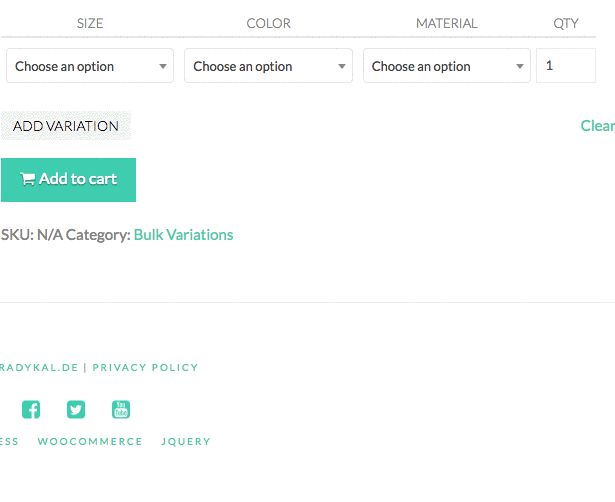Click the COLOR column header
Image resolution: width=615 pixels, height=502 pixels.
click(x=268, y=23)
